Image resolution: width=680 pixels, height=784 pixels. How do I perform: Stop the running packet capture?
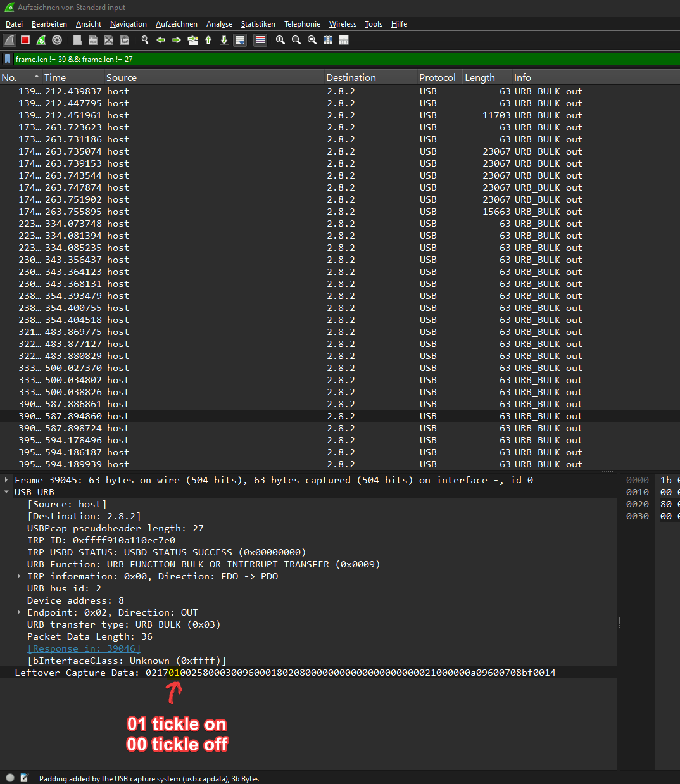coord(25,40)
